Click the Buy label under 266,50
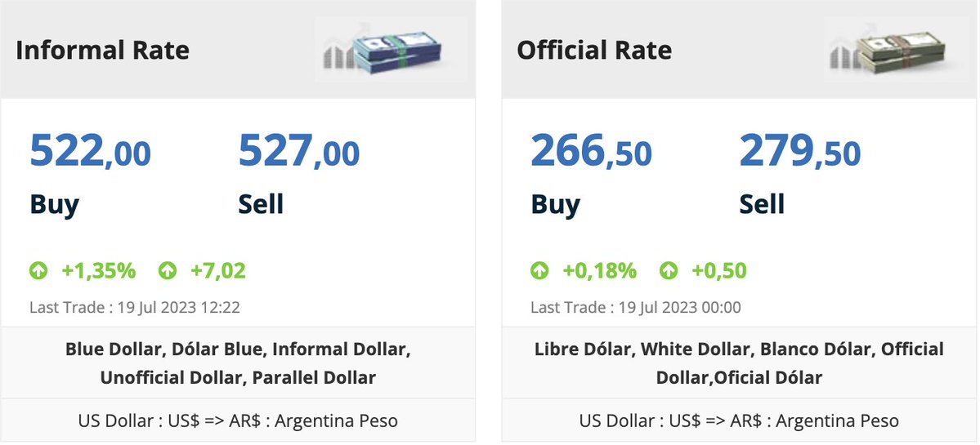The image size is (980, 445). (556, 205)
